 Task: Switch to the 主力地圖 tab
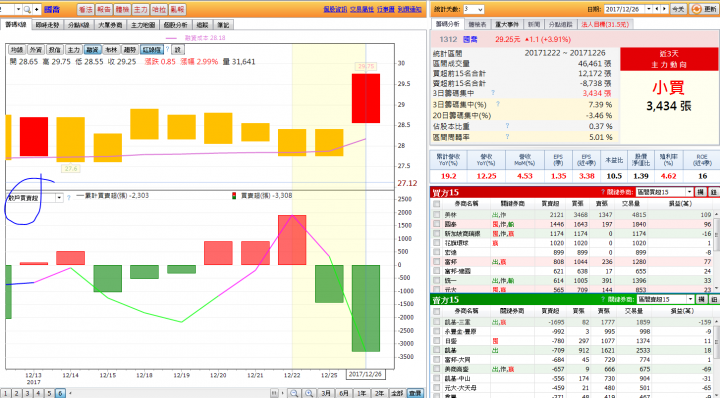143,25
